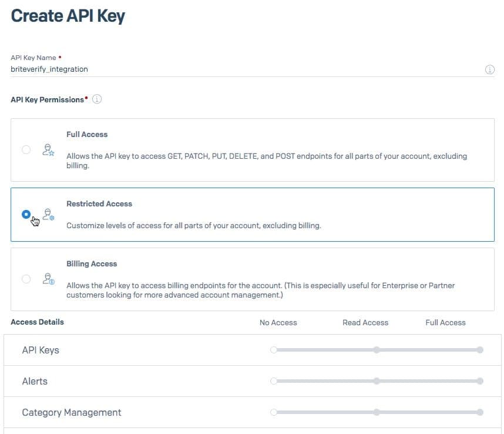Select the Full Access radio button
504x434 pixels.
pos(26,151)
